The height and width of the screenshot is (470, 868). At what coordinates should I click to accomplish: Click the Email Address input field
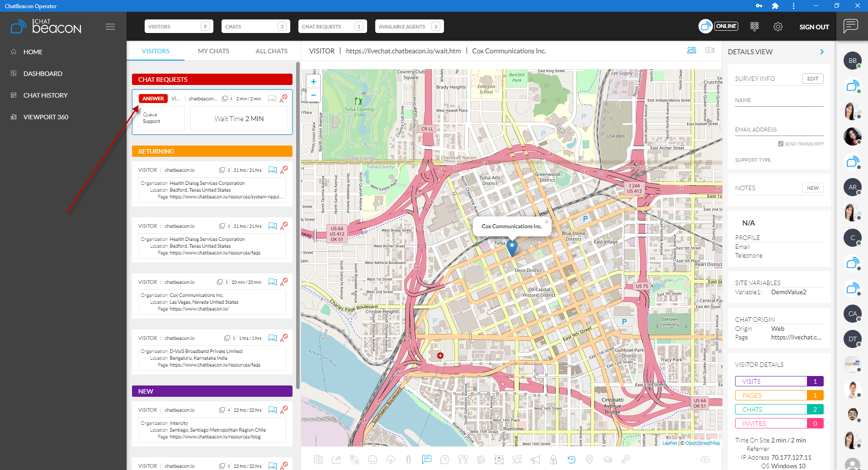pos(779,131)
